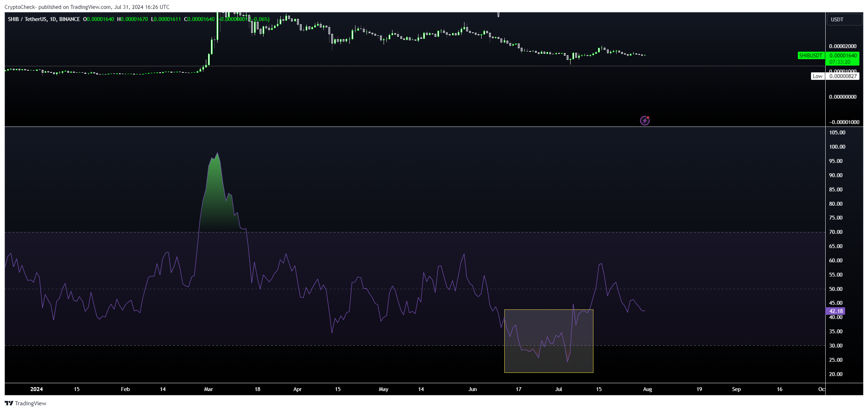Click the 2024 label on time axis

[x=36, y=389]
